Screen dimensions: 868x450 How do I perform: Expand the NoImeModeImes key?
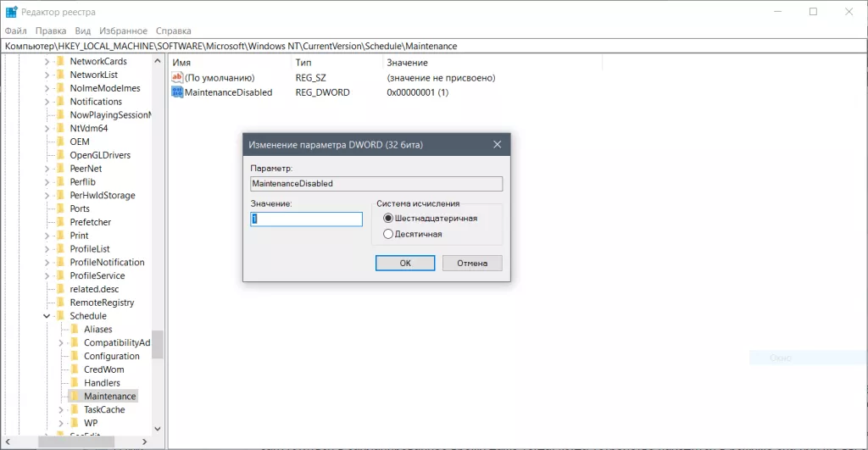coord(47,88)
